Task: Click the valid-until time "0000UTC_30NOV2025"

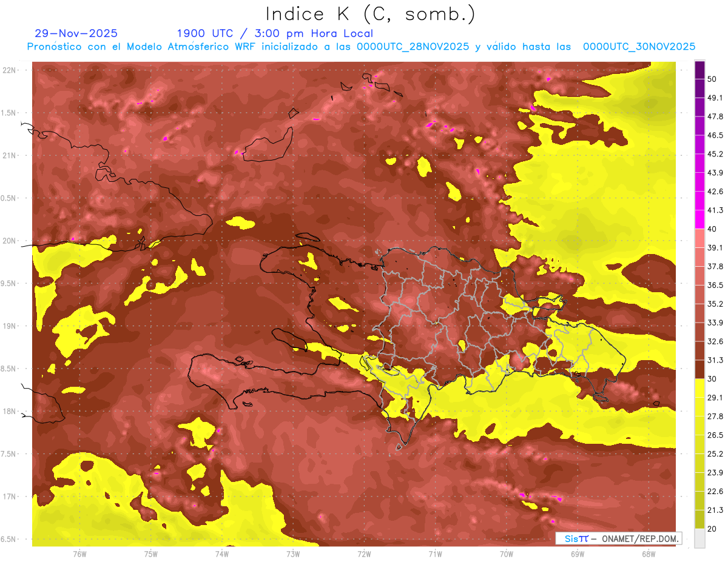Action: 639,47
